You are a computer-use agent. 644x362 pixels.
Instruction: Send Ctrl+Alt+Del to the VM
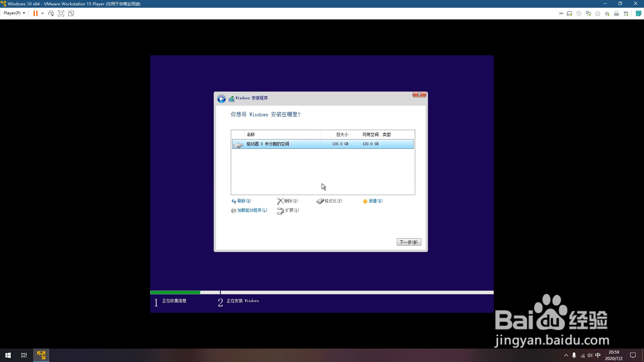(x=51, y=13)
